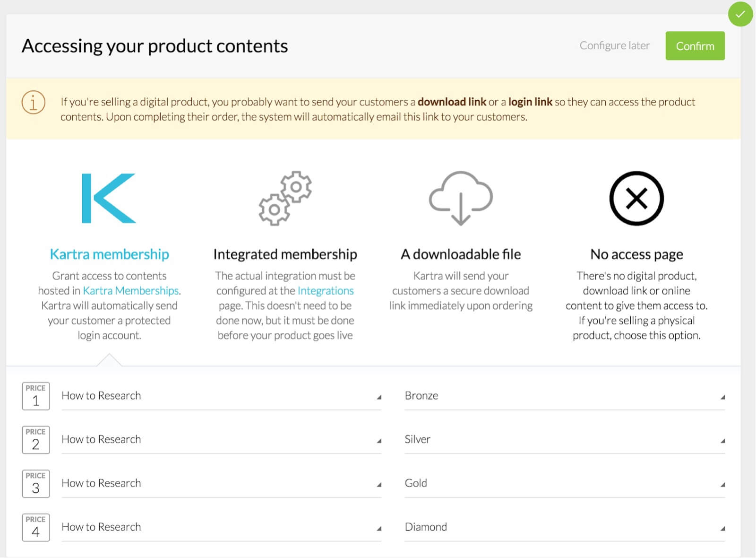
Task: Open the Silver access level dropdown
Action: 565,440
